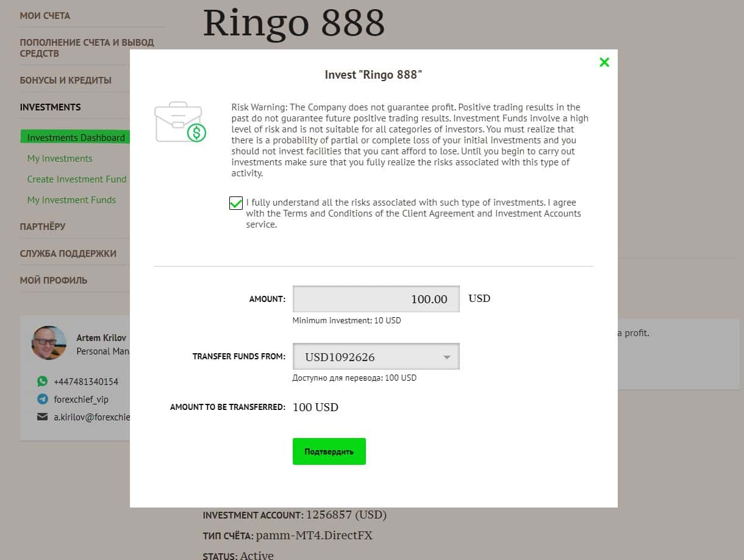The height and width of the screenshot is (560, 744).
Task: Uncheck the risk agreement checkbox
Action: pyautogui.click(x=236, y=203)
